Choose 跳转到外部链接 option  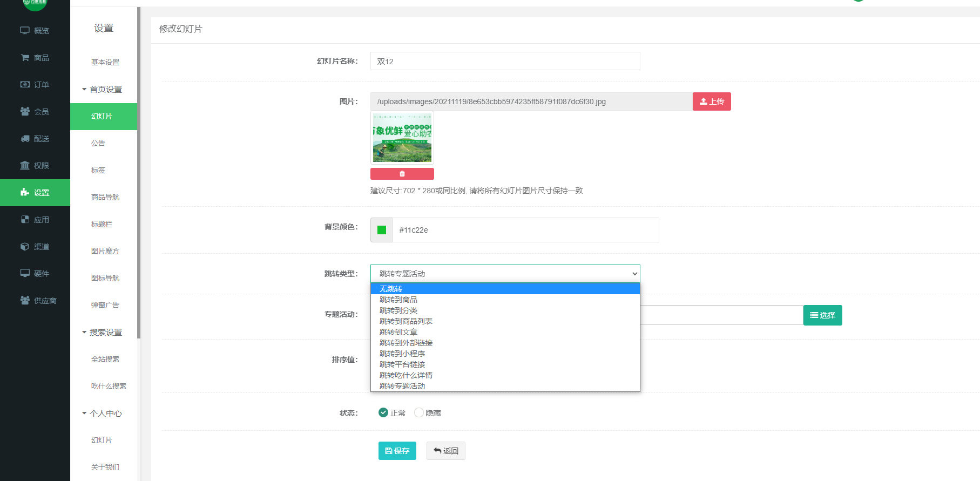click(505, 343)
